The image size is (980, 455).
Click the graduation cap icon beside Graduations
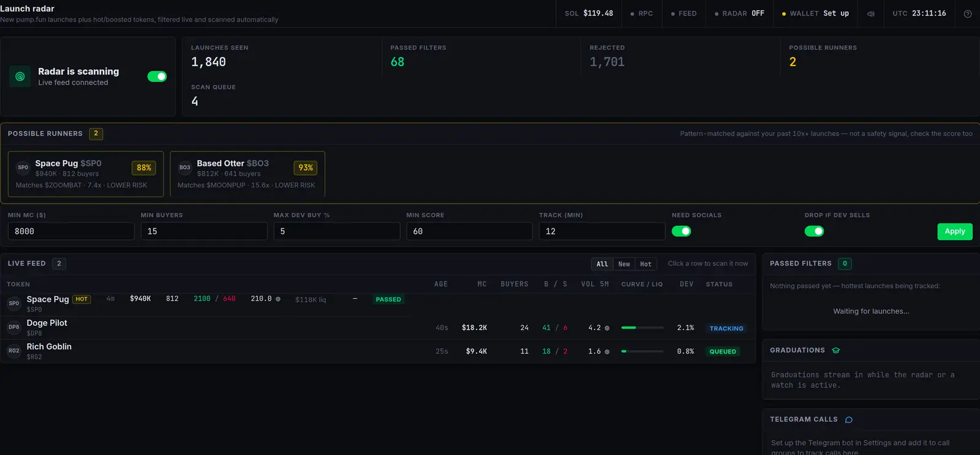[836, 350]
